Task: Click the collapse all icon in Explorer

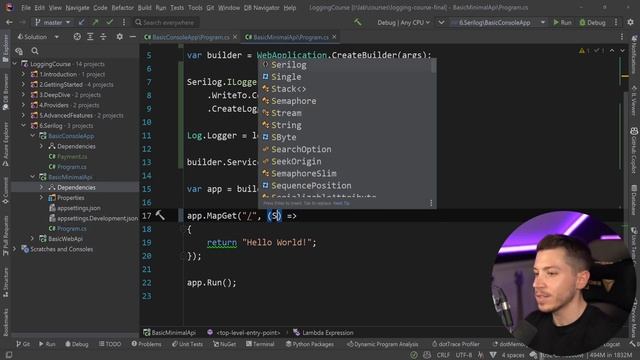Action: click(103, 37)
